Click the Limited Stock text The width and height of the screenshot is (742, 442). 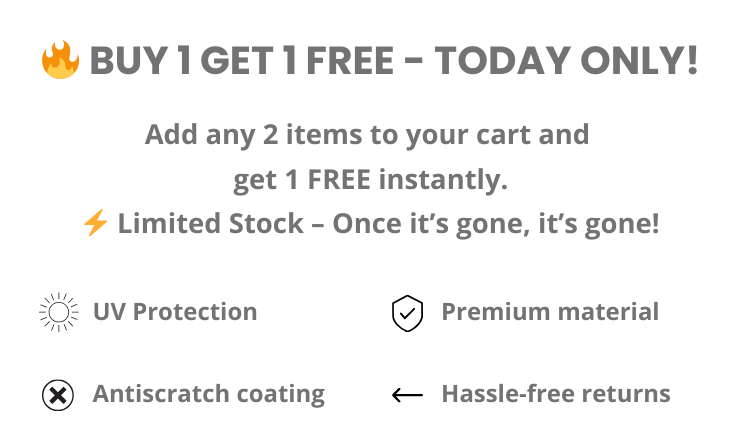click(211, 223)
